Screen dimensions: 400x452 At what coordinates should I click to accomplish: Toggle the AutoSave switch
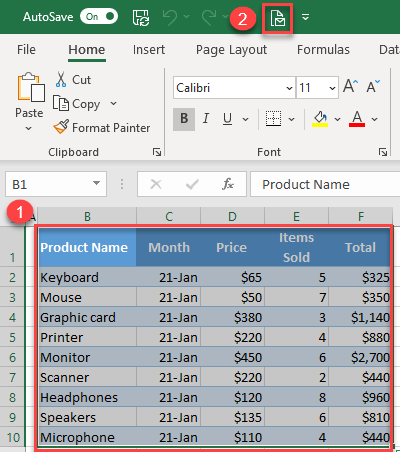click(x=99, y=16)
